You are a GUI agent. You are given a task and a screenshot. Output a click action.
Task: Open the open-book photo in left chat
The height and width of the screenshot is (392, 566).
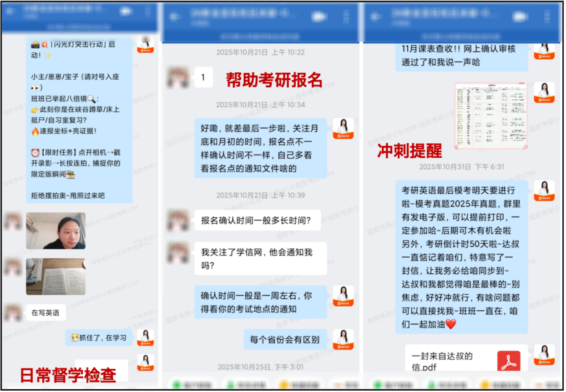pos(56,276)
